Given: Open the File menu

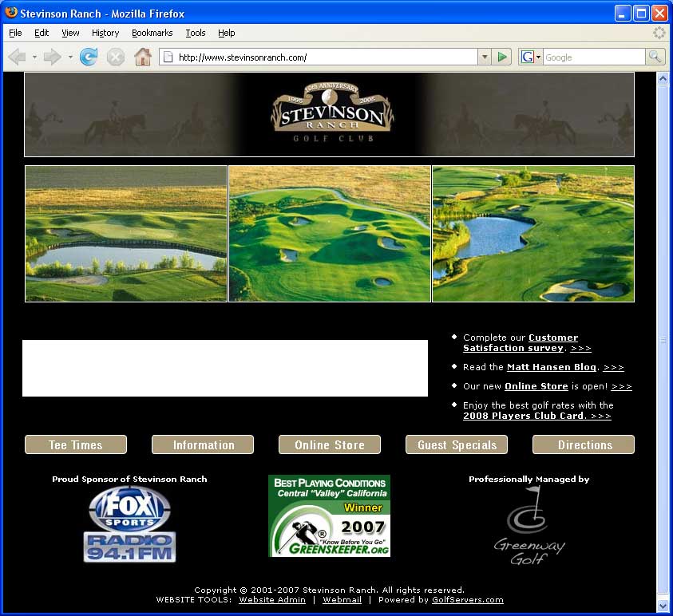Looking at the screenshot, I should (x=15, y=33).
